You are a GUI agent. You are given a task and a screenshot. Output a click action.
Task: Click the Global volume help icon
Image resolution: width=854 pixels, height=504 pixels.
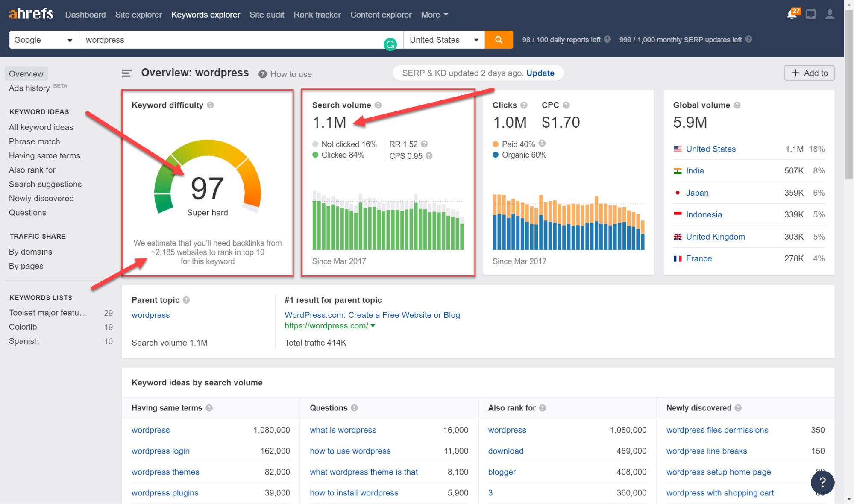click(x=737, y=105)
